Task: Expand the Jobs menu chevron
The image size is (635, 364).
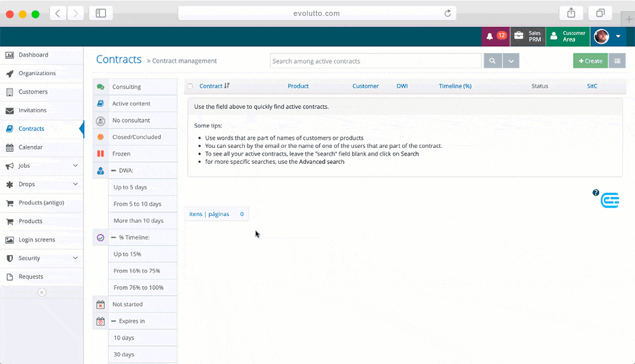Action: click(x=75, y=166)
